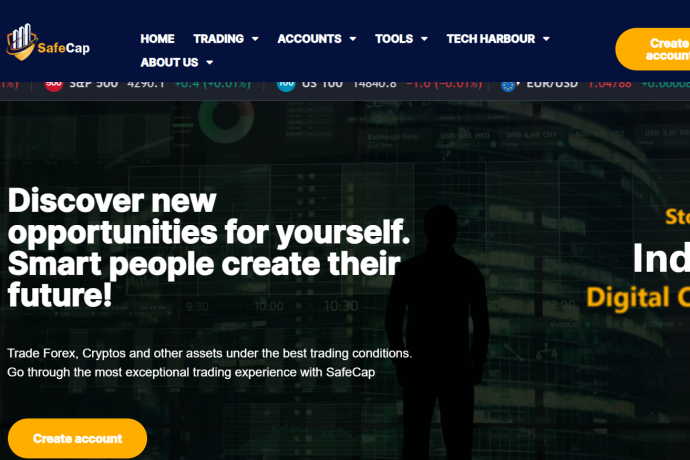
Task: Expand the TRADING dropdown arrow
Action: click(255, 39)
